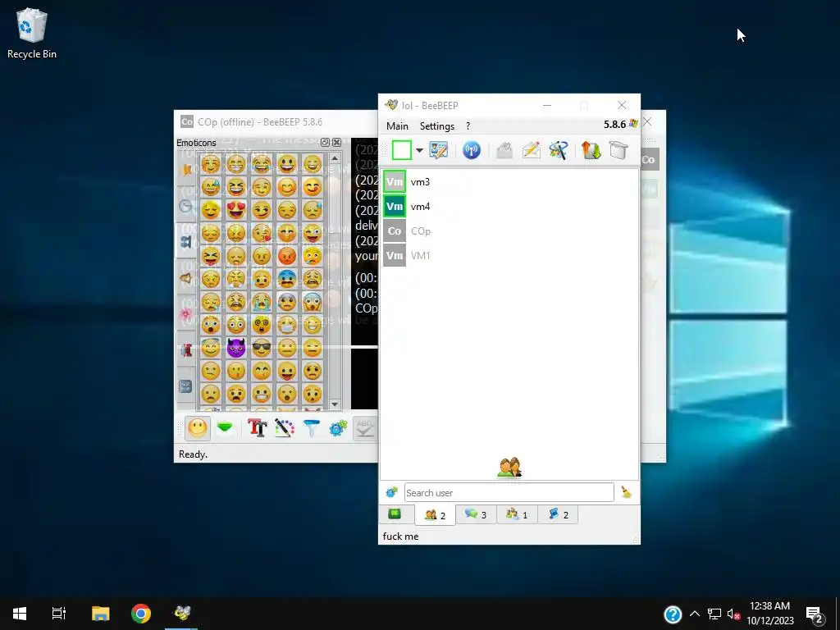840x630 pixels.
Task: Select the horn objects emoticon category tab
Action: point(186,278)
